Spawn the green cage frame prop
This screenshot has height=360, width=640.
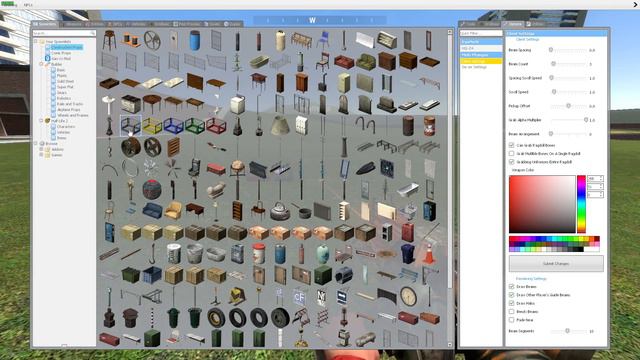tap(195, 125)
